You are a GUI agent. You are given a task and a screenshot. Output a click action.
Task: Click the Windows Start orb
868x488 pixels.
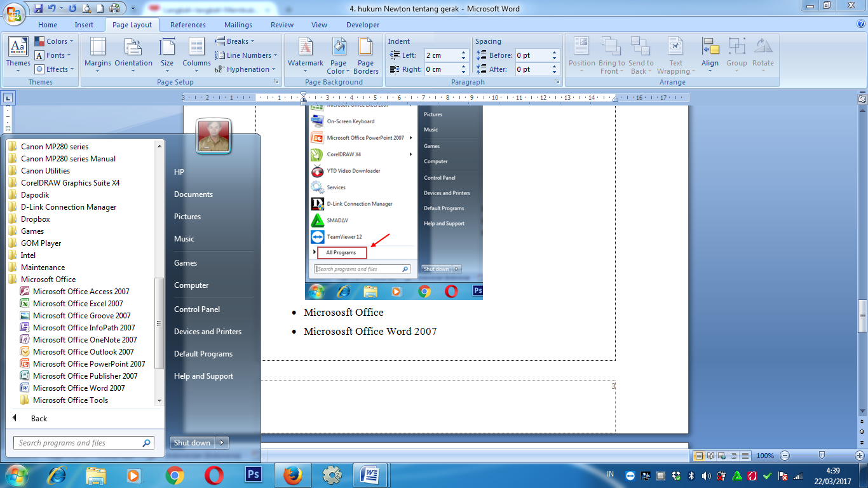click(17, 475)
